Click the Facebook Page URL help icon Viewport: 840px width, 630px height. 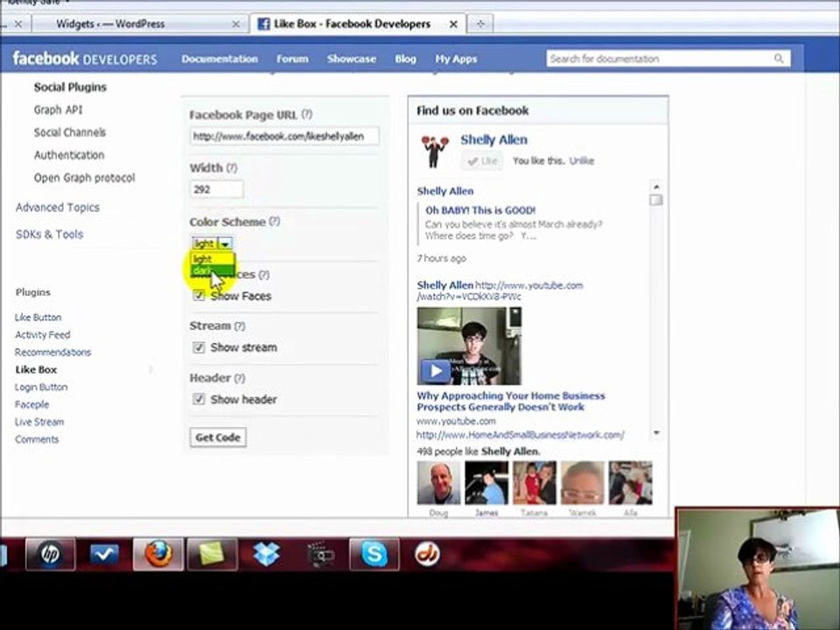306,114
